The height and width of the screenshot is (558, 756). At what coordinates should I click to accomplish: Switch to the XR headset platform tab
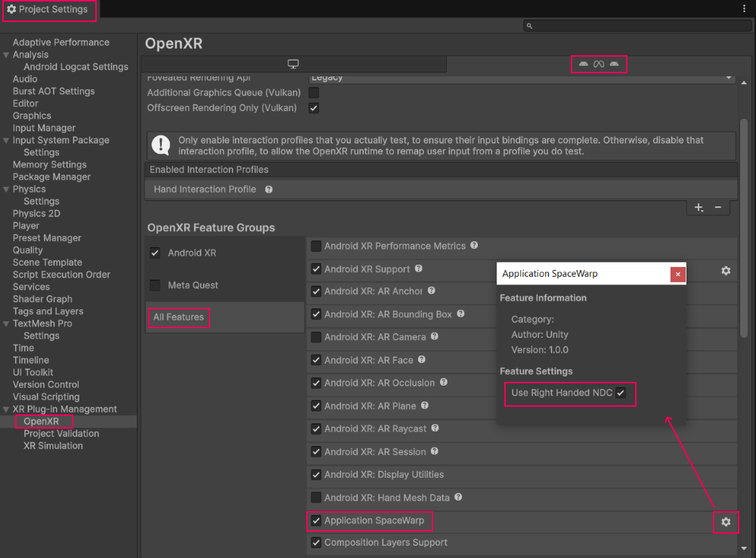pyautogui.click(x=599, y=64)
